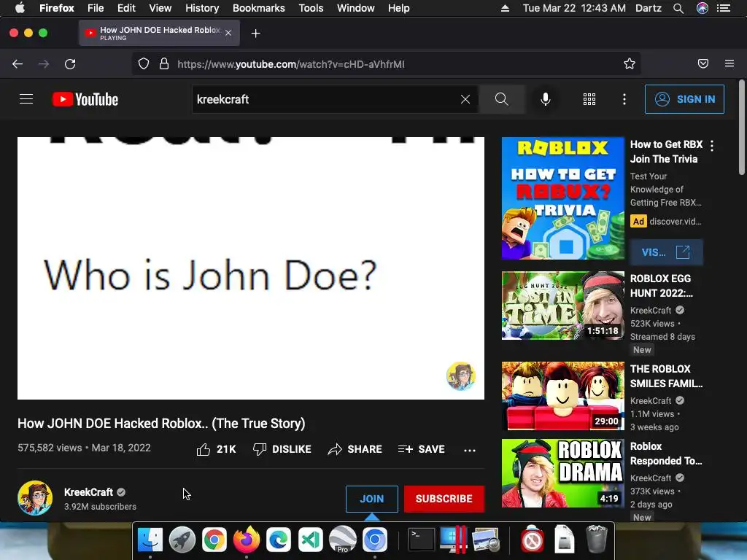Open ROBLOX EGG HUNT 2022 video thumbnail
747x560 pixels.
[x=562, y=306]
